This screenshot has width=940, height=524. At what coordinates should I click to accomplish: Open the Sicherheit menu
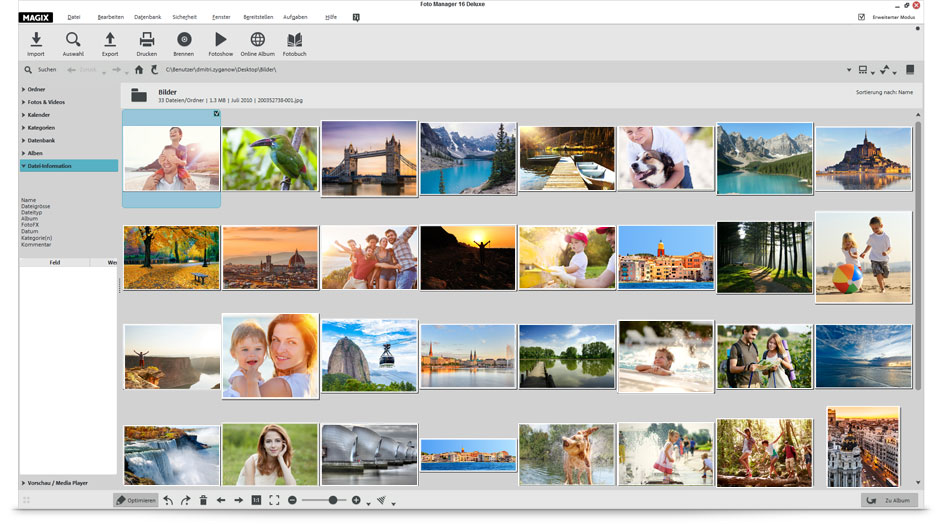(x=185, y=17)
